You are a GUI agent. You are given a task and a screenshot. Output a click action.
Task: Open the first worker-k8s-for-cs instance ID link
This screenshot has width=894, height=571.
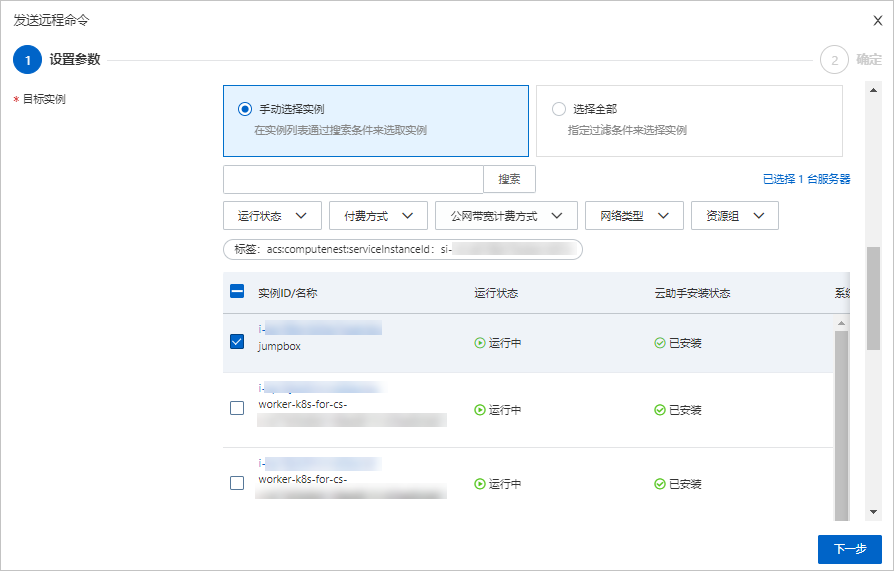[x=320, y=388]
